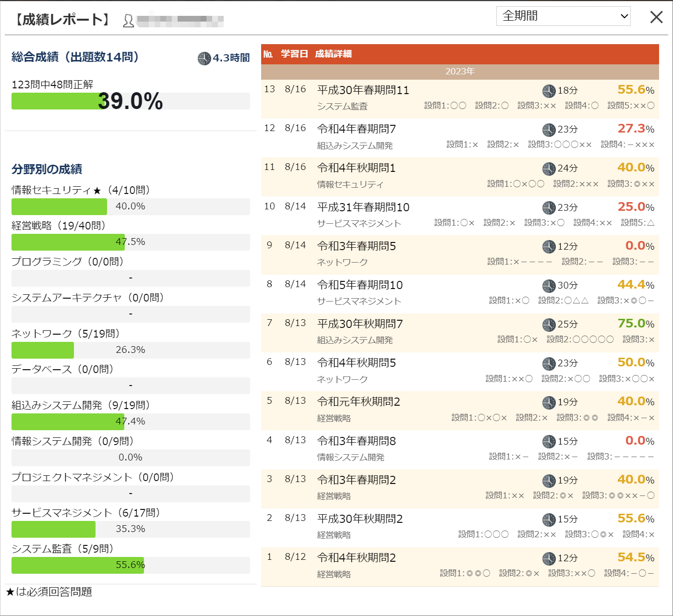Viewport: 673px width, 616px height.
Task: Click the 総合成績（出題数14問） heading
Action: point(75,57)
